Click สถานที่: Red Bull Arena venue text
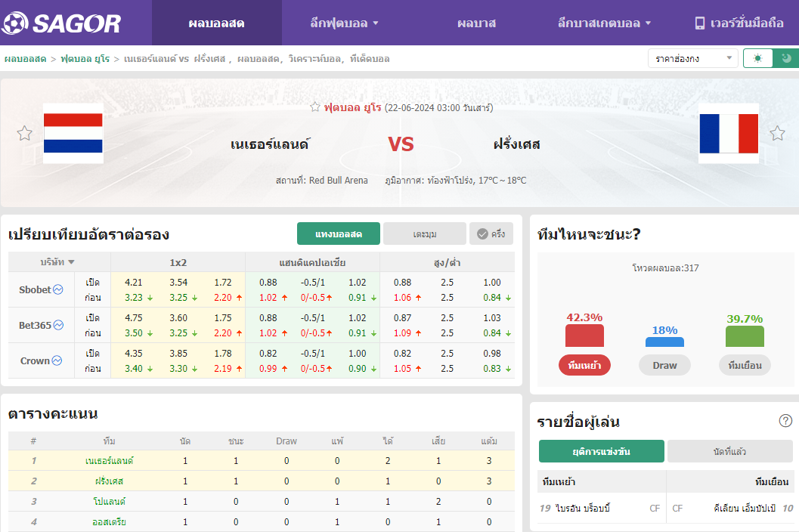This screenshot has height=532, width=799. [x=321, y=181]
